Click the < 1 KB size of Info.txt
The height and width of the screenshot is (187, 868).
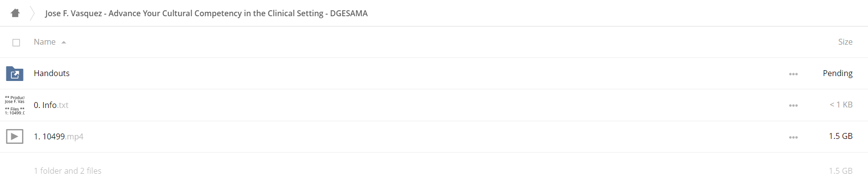841,105
